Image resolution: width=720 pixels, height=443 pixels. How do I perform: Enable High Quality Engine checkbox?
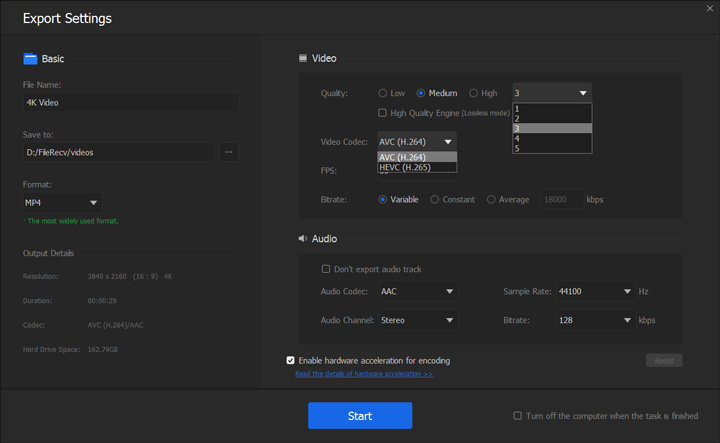coord(383,113)
